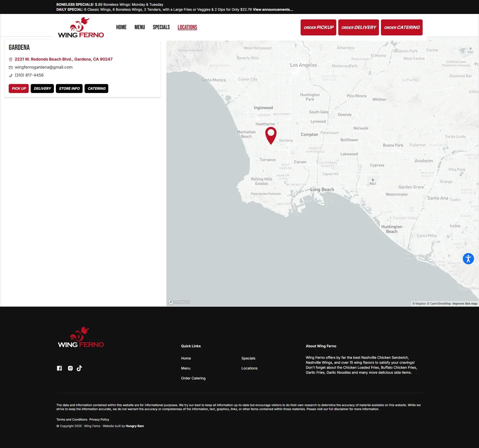Click footer Locations quick link
479x448 pixels.
[x=249, y=368]
